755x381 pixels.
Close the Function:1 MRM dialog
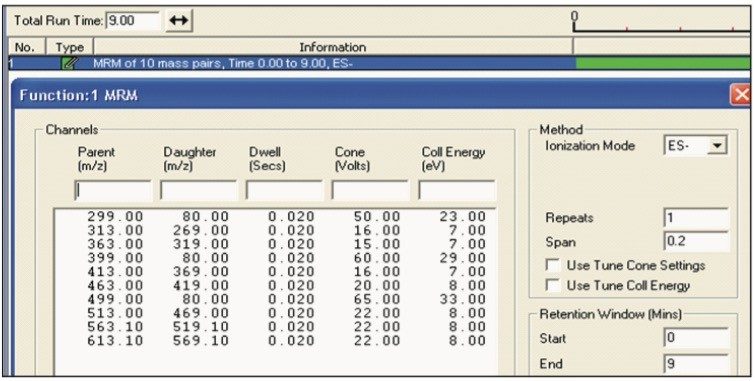point(741,94)
